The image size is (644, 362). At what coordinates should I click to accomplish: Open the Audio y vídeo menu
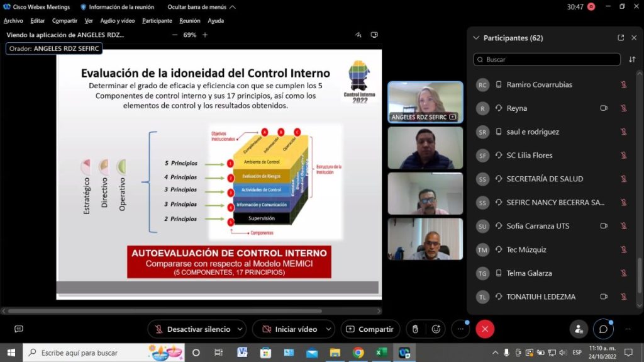[118, 21]
